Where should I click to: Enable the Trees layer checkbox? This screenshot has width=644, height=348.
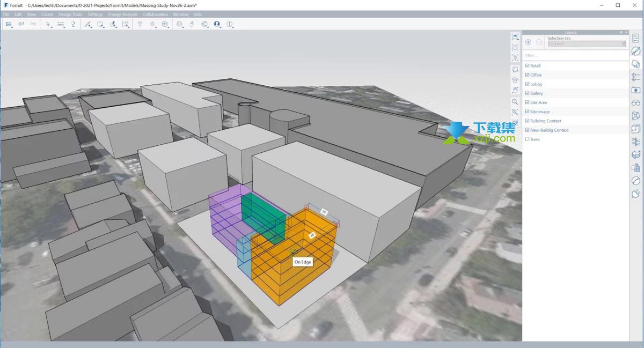pos(527,139)
